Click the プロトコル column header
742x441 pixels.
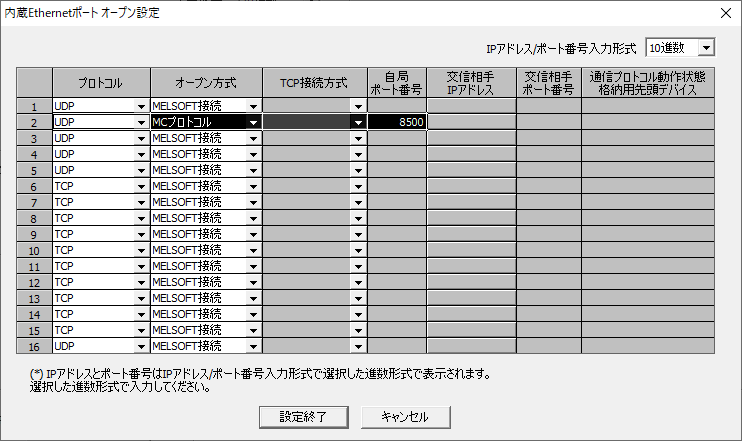[x=101, y=83]
